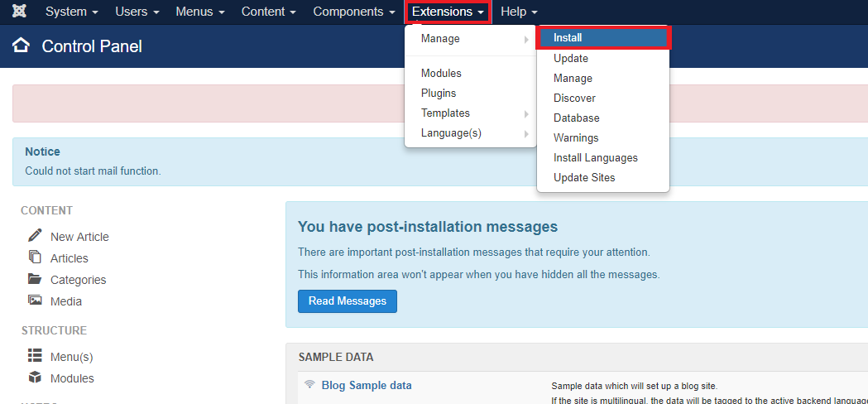Click the 'Could not start mail function.' text
The image size is (868, 404).
click(93, 171)
